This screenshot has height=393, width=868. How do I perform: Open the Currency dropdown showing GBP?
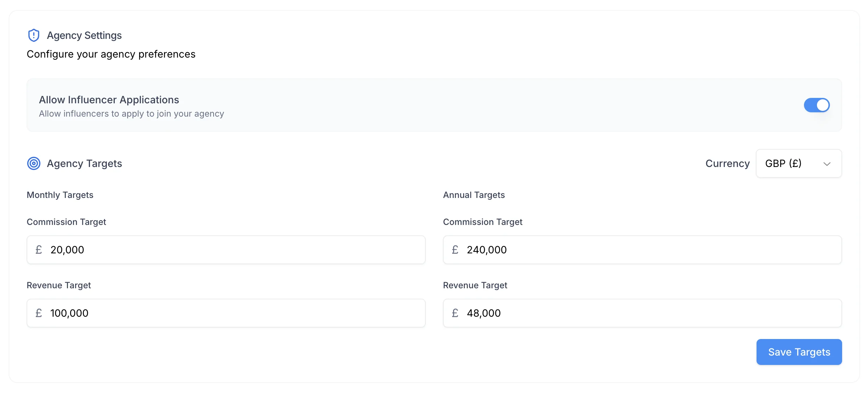pos(799,163)
